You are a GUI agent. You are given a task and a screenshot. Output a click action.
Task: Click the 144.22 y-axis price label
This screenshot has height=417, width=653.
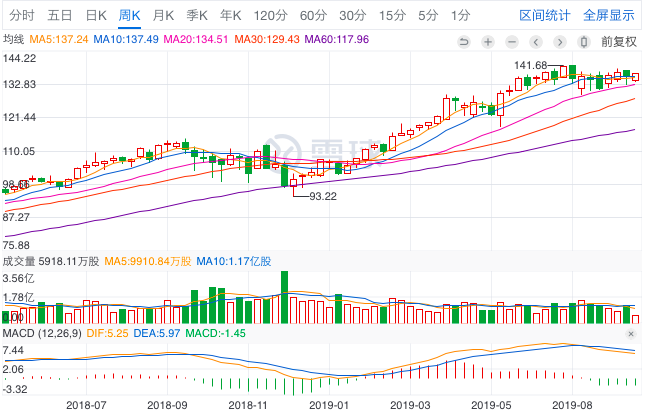[x=19, y=58]
